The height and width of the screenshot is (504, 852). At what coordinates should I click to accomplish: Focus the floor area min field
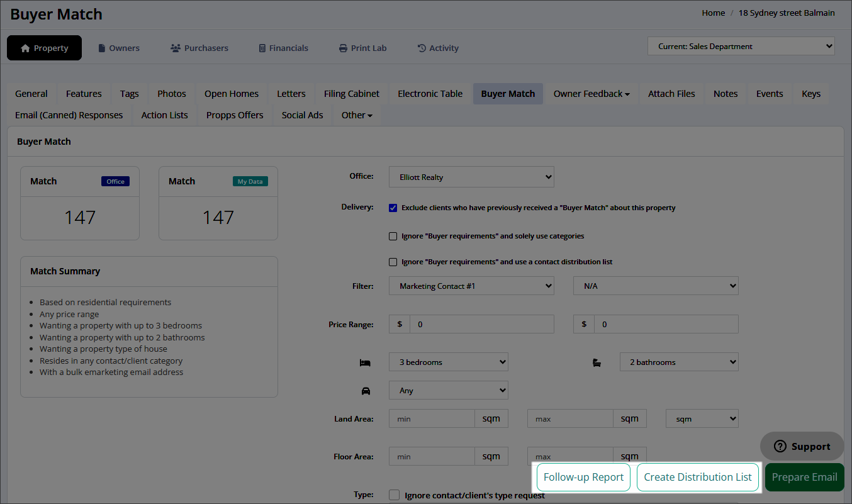[x=432, y=456]
